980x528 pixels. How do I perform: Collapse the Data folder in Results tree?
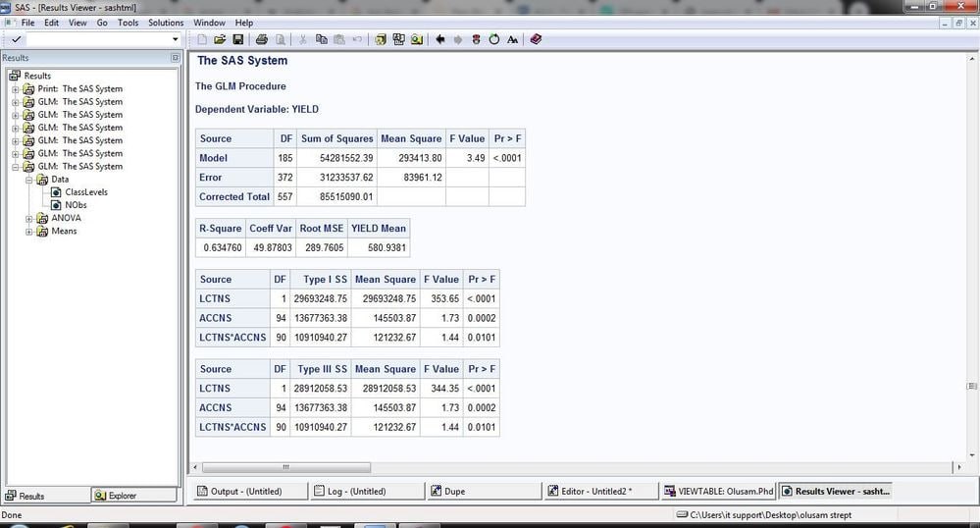click(x=28, y=180)
